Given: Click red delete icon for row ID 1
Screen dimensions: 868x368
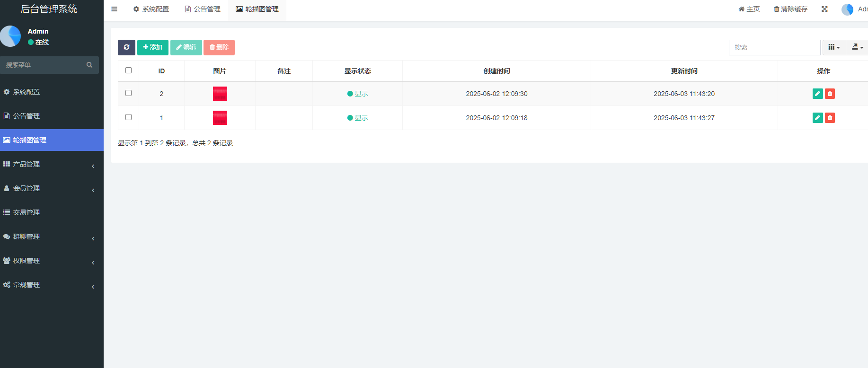Looking at the screenshot, I should (830, 118).
